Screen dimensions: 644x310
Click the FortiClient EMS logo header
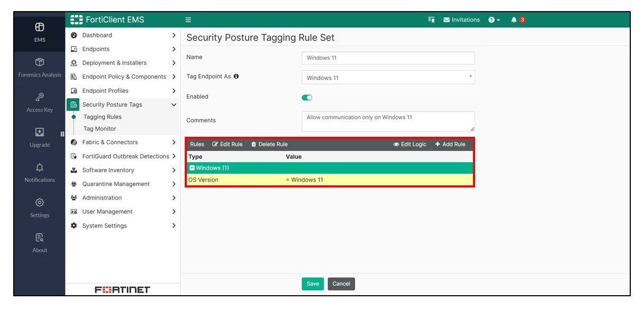[107, 20]
